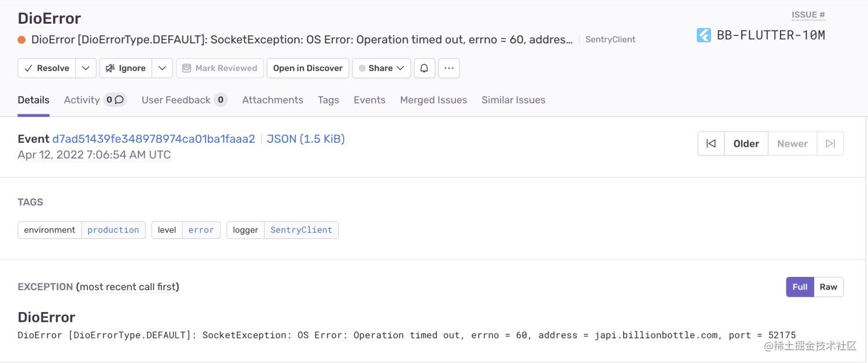Image resolution: width=868 pixels, height=363 pixels.
Task: Jump to the oldest event
Action: [711, 143]
